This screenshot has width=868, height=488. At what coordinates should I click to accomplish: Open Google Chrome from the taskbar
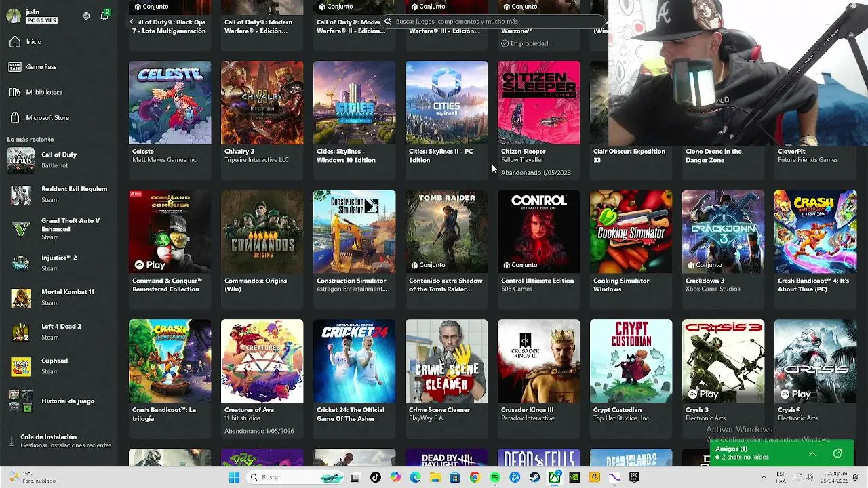(475, 477)
